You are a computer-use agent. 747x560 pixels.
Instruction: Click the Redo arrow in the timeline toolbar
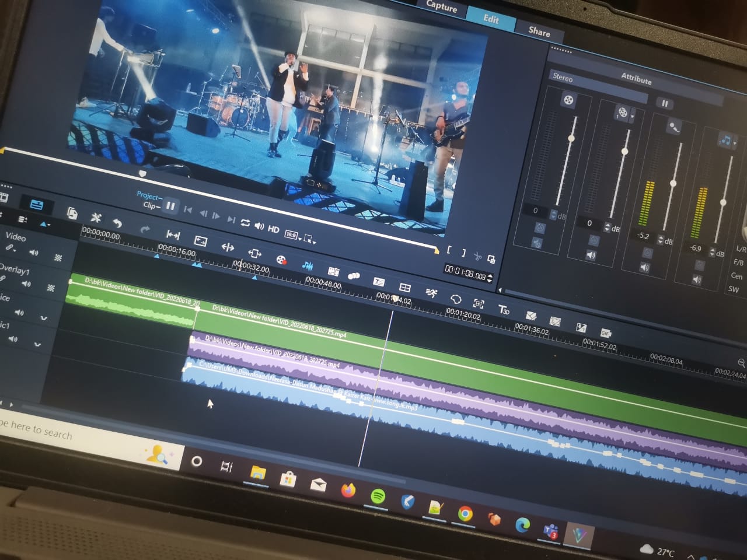145,229
